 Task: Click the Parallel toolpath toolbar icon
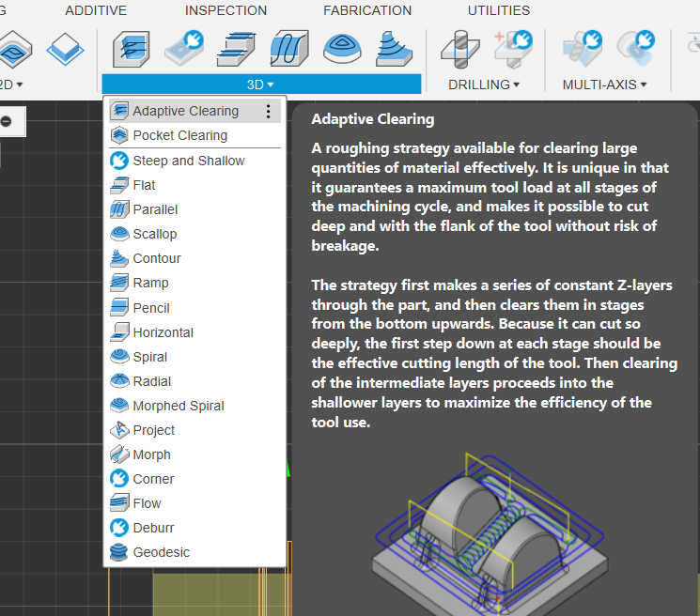pyautogui.click(x=288, y=47)
